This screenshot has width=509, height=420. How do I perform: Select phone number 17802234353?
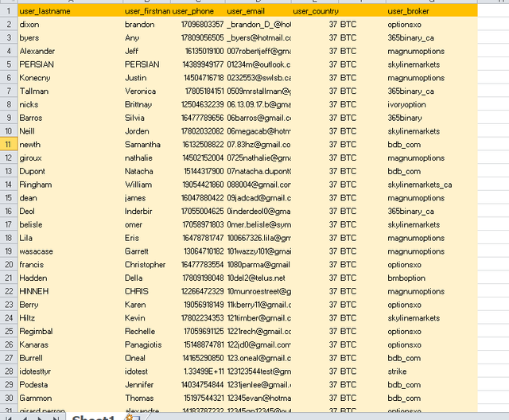point(198,318)
